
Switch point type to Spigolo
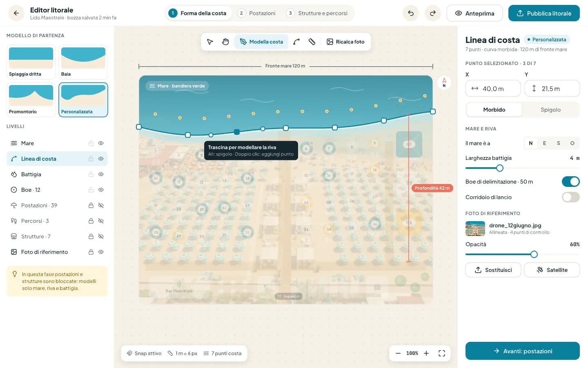(550, 110)
